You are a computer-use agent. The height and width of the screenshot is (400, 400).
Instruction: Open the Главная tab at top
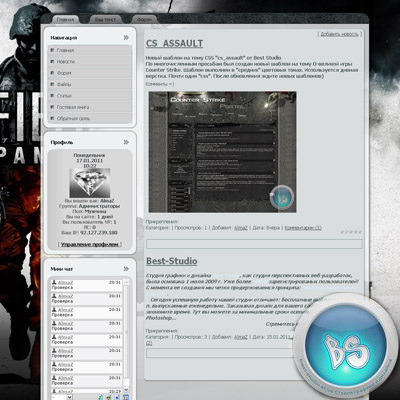pos(65,20)
